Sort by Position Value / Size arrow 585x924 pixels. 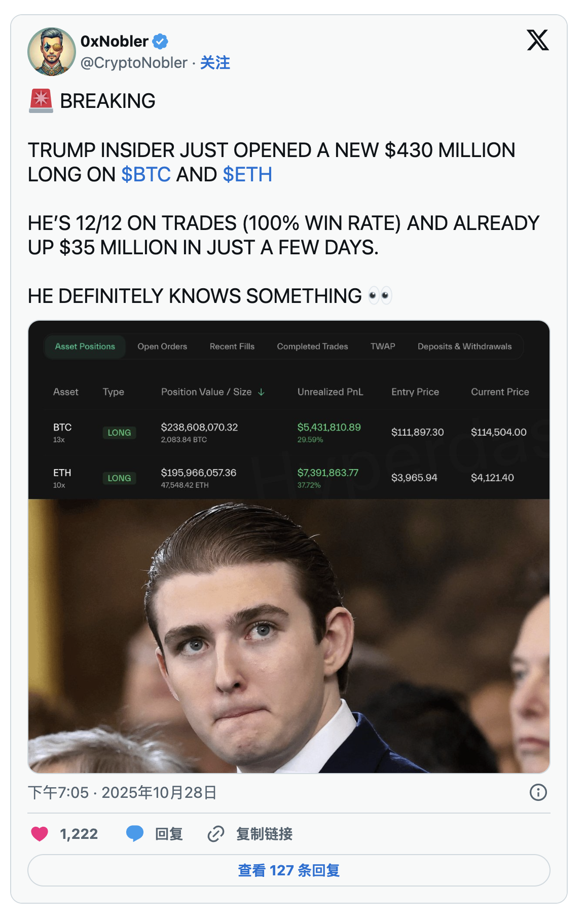pyautogui.click(x=261, y=392)
